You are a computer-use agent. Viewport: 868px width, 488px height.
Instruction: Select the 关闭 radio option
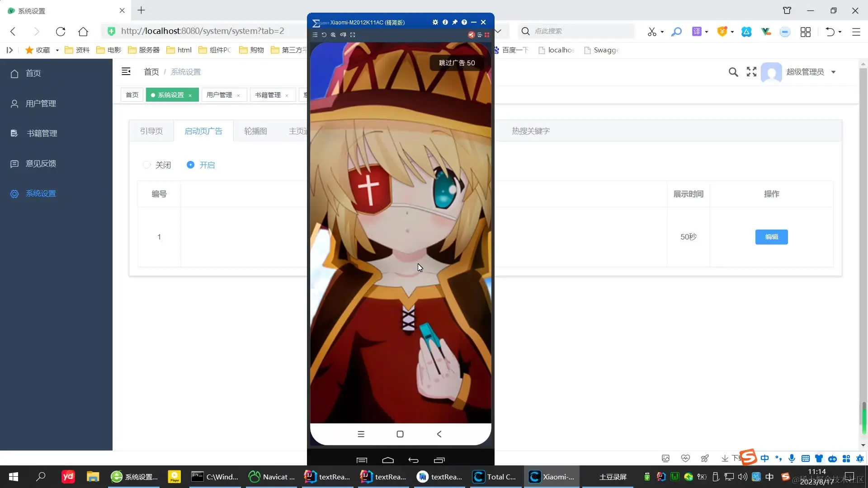coord(147,165)
